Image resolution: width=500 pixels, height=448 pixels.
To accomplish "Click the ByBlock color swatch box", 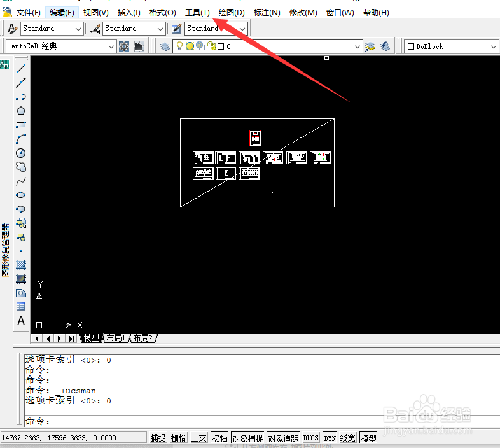I will click(411, 46).
